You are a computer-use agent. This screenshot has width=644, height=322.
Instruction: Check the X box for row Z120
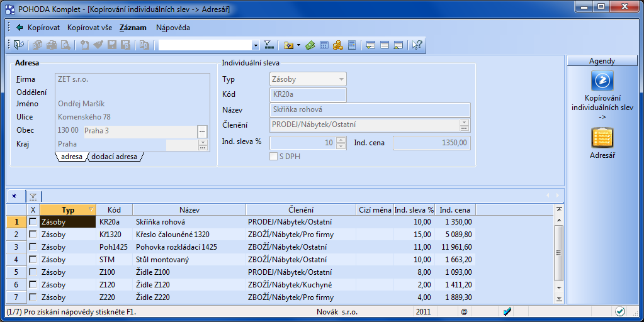click(x=33, y=284)
